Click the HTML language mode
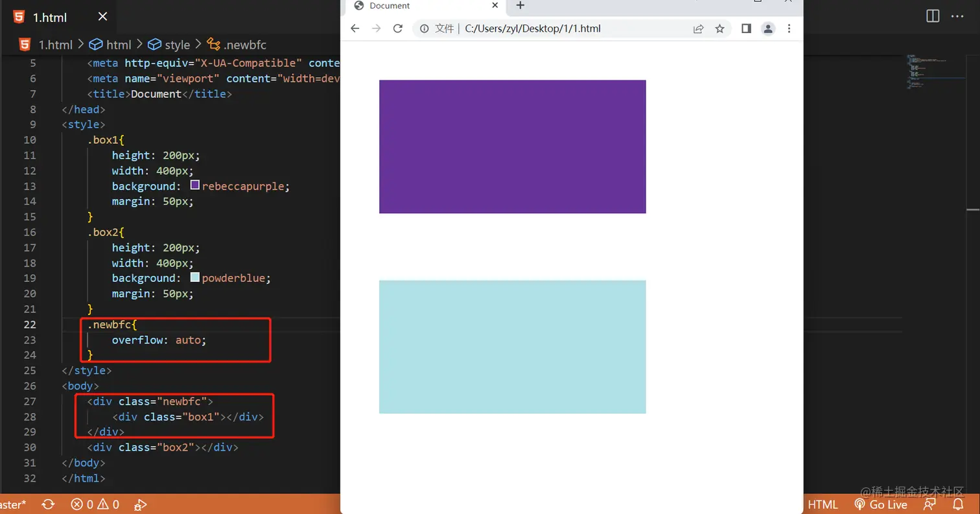Image resolution: width=980 pixels, height=514 pixels. pos(822,504)
